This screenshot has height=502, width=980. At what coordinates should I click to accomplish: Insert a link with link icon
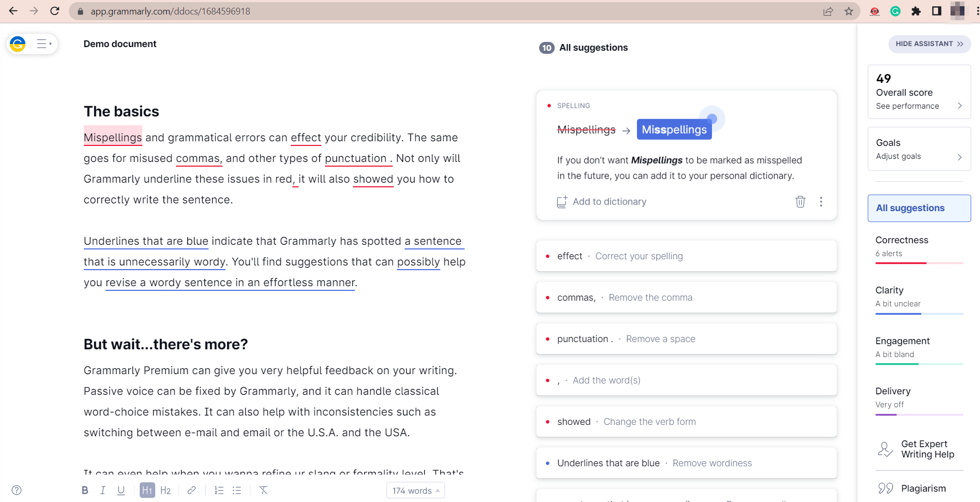191,490
